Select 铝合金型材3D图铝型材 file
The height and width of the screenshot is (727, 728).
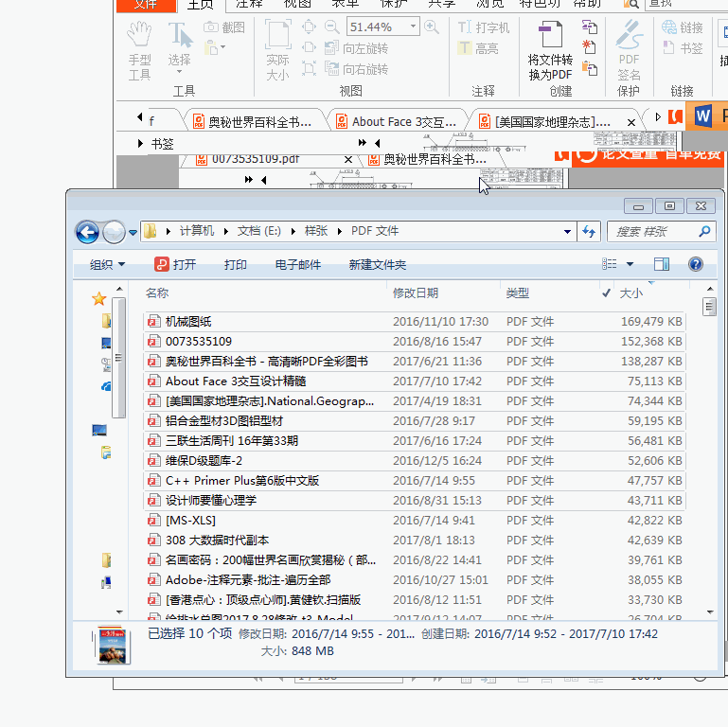tap(414, 420)
